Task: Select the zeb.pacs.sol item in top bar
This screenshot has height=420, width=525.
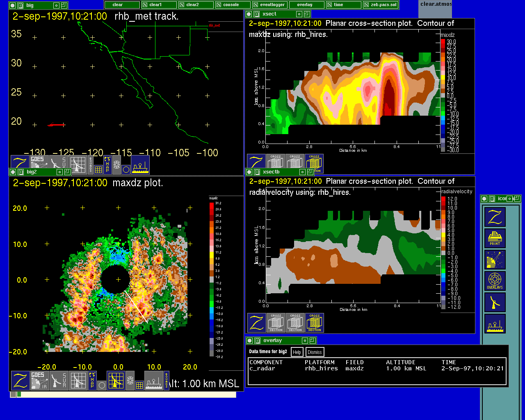Action: tap(381, 5)
